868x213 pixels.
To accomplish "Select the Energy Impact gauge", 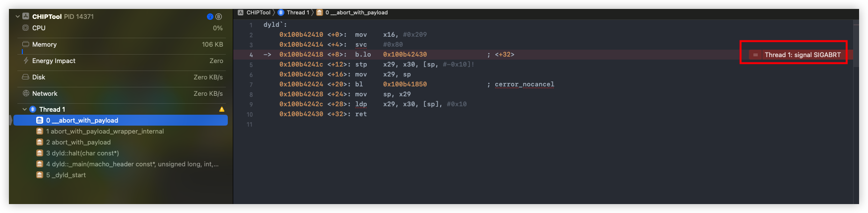I will coord(121,61).
